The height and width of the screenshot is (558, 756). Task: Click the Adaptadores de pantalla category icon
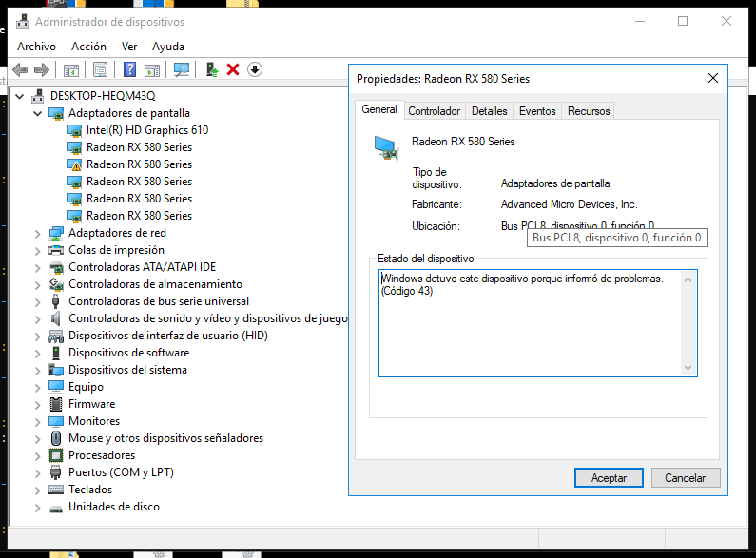56,114
